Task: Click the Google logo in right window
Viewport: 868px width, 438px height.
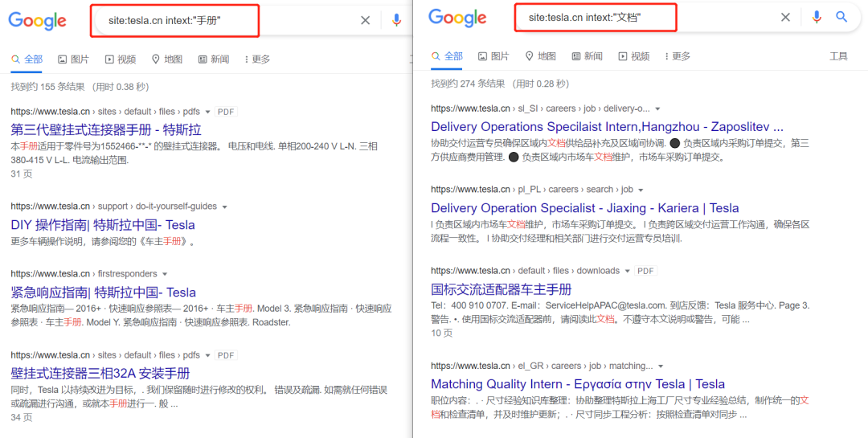Action: click(x=457, y=18)
